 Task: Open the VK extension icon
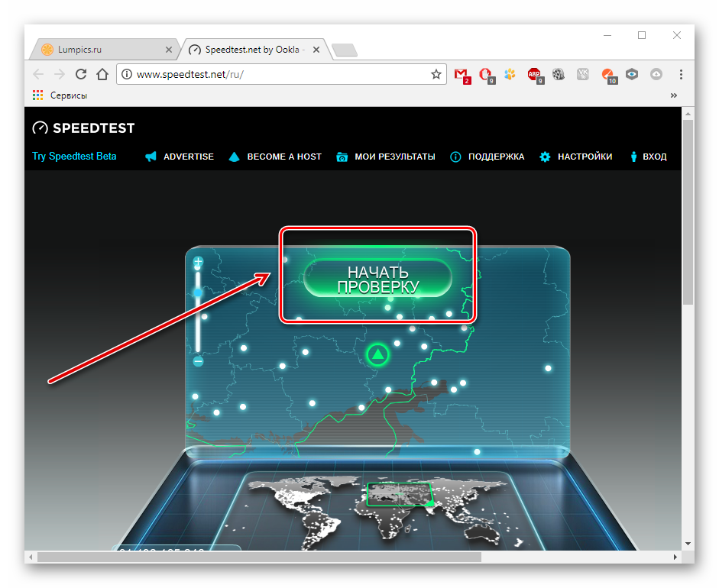tap(583, 74)
